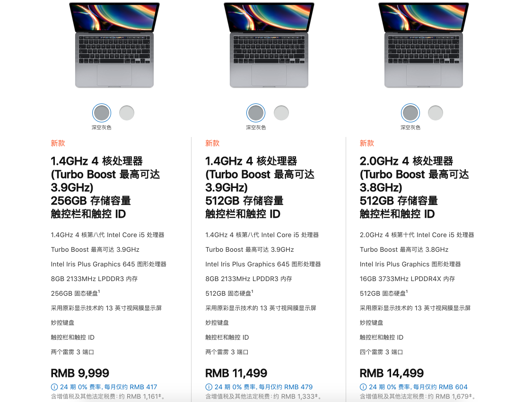532x402 pixels.
Task: Click the first MacBook Pro image
Action: pyautogui.click(x=114, y=45)
